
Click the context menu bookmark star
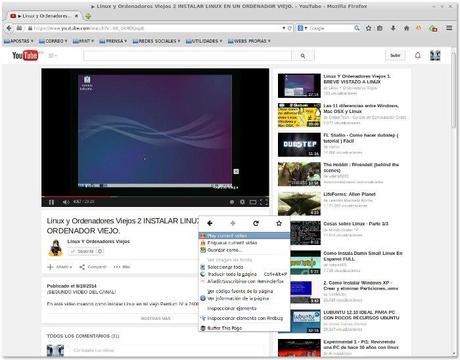click(x=279, y=223)
